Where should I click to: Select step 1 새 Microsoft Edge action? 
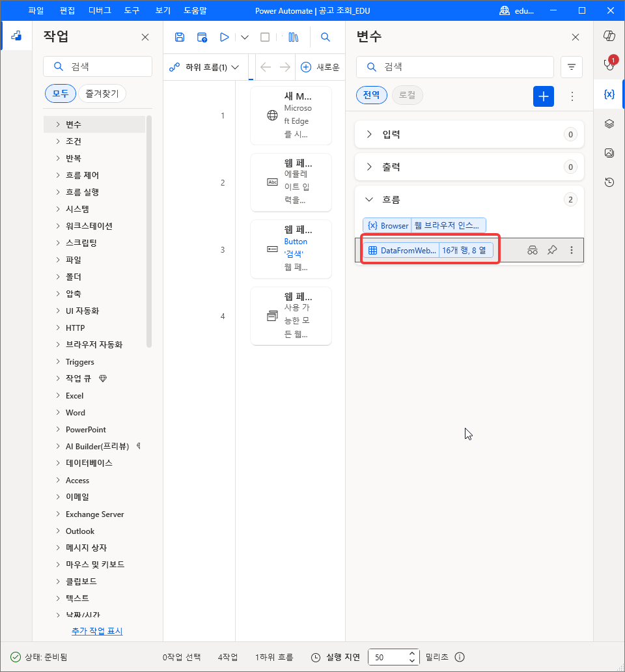(x=291, y=116)
